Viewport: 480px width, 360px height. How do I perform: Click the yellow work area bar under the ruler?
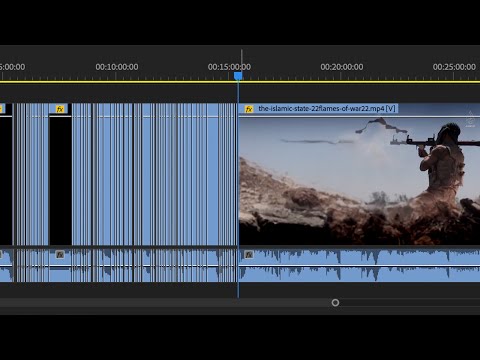tap(240, 82)
